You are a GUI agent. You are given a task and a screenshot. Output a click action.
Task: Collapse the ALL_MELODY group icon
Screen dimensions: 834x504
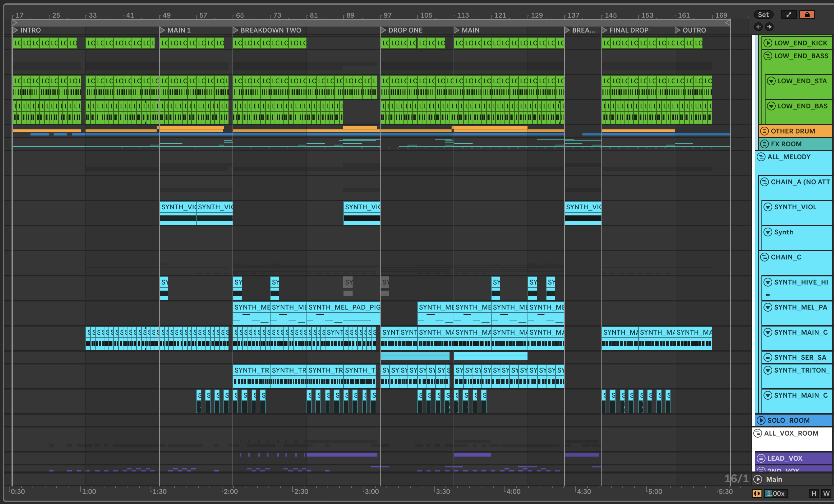pos(761,157)
